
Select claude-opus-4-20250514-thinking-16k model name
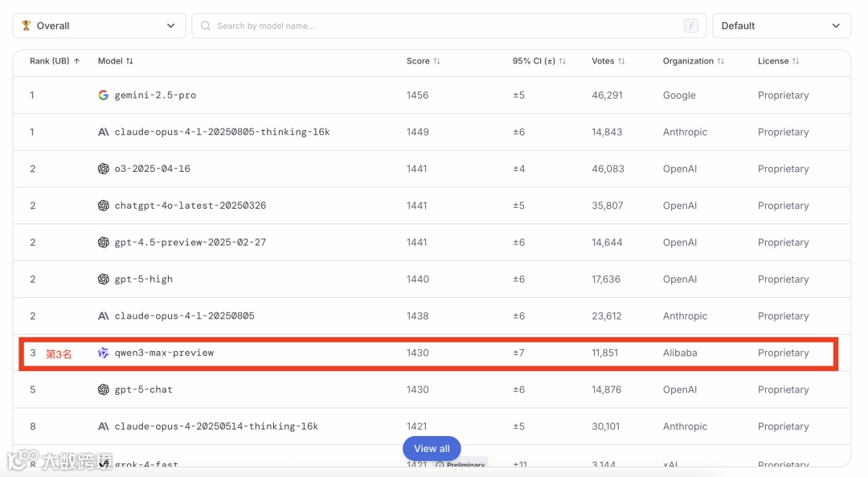tap(216, 426)
